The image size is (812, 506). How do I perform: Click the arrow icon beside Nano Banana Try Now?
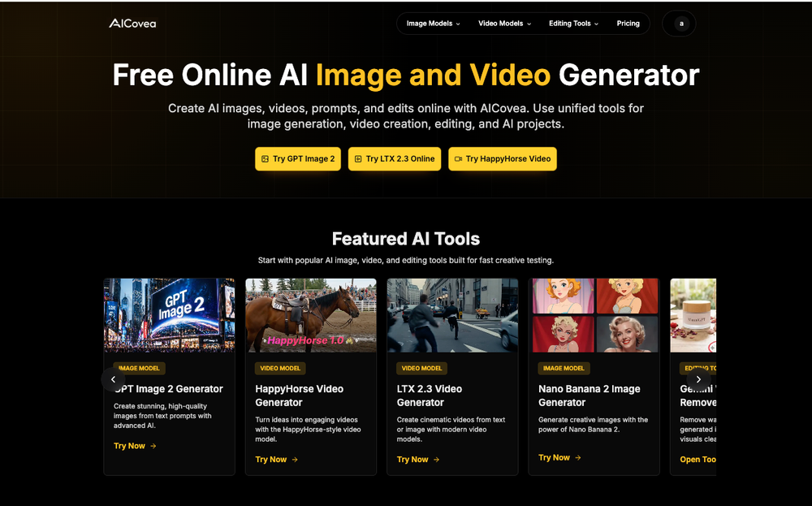click(578, 458)
